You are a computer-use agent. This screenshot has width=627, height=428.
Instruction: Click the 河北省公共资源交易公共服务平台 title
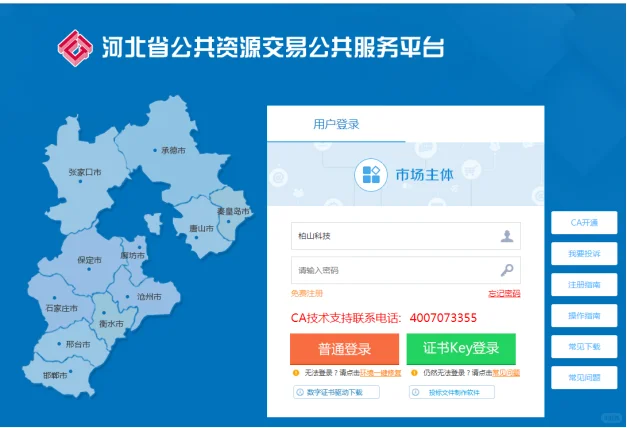[273, 48]
